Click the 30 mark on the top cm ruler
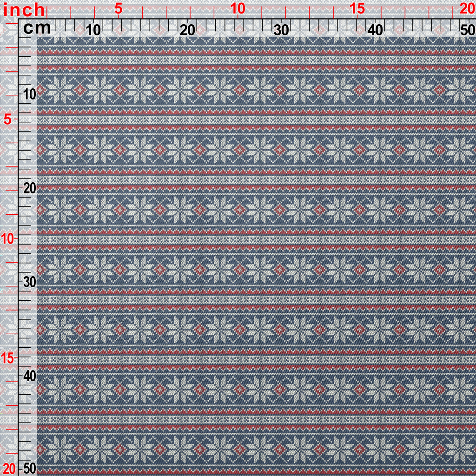 (281, 31)
